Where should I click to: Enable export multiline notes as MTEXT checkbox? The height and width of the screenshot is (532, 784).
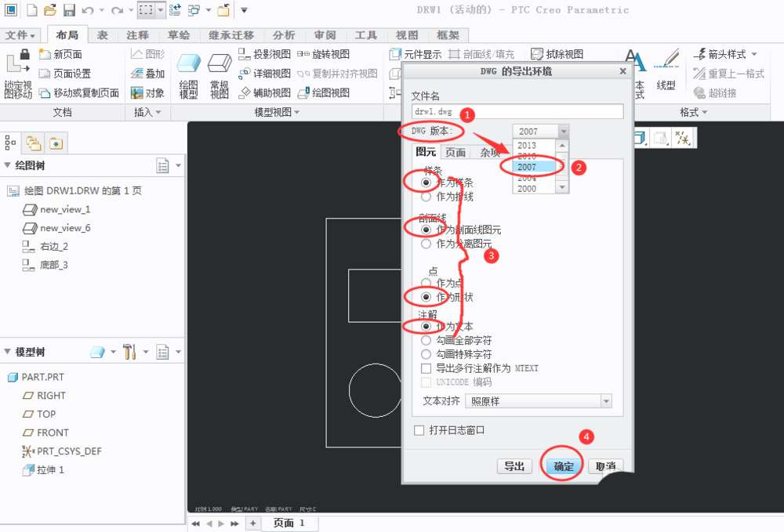[426, 369]
